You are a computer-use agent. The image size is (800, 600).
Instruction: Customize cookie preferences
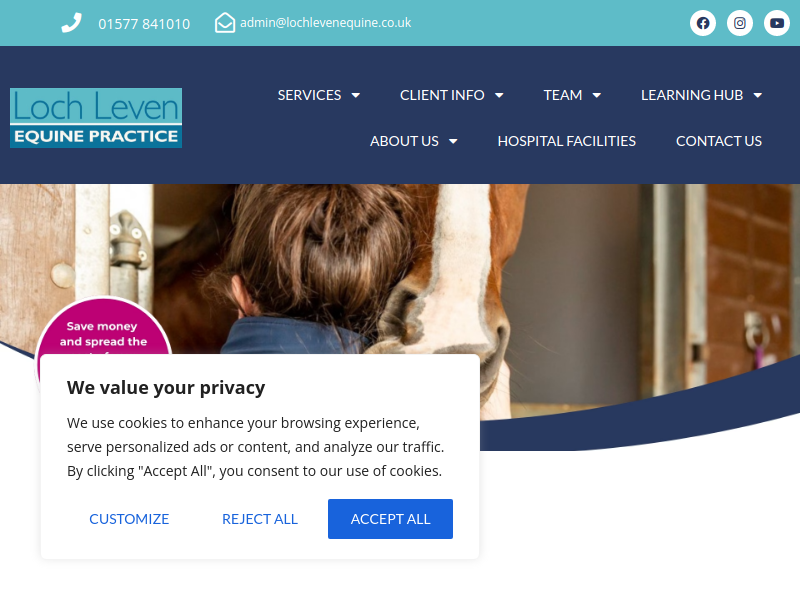(129, 519)
